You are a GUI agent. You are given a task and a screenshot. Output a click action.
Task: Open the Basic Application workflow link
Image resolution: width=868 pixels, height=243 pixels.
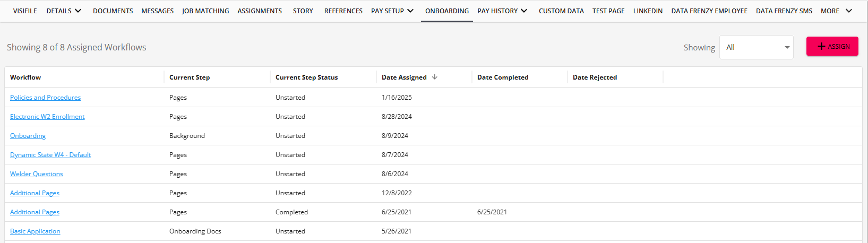(x=35, y=231)
